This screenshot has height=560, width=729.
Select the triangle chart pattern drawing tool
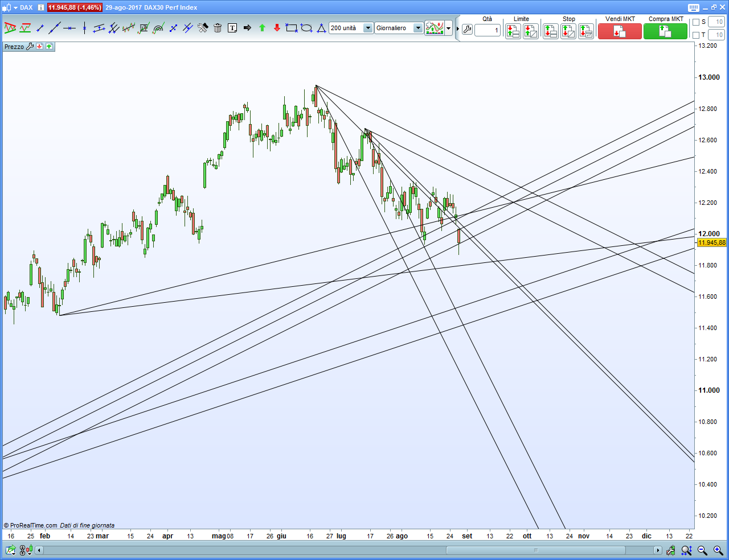[10, 28]
